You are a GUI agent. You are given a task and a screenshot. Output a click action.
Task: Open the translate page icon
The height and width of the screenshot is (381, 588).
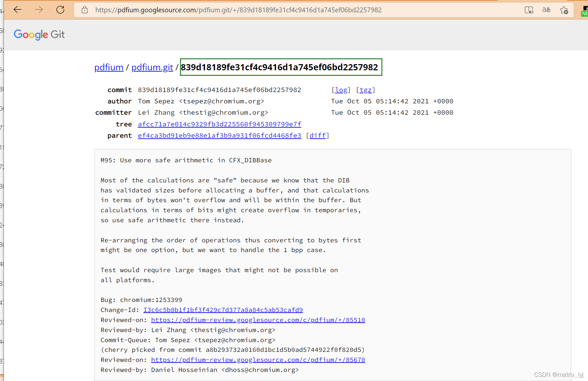(546, 10)
